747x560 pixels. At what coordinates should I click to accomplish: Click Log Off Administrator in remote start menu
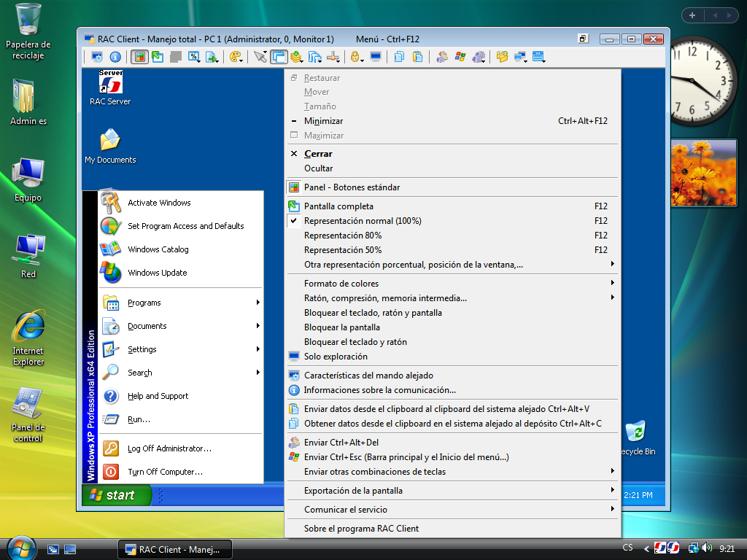[181, 448]
